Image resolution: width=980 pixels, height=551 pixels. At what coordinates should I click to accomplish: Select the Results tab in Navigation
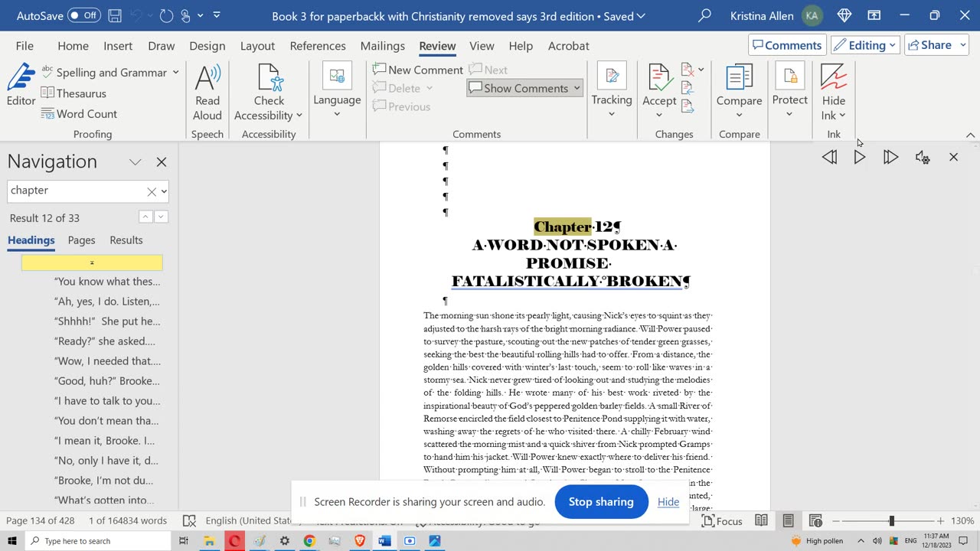tap(126, 240)
